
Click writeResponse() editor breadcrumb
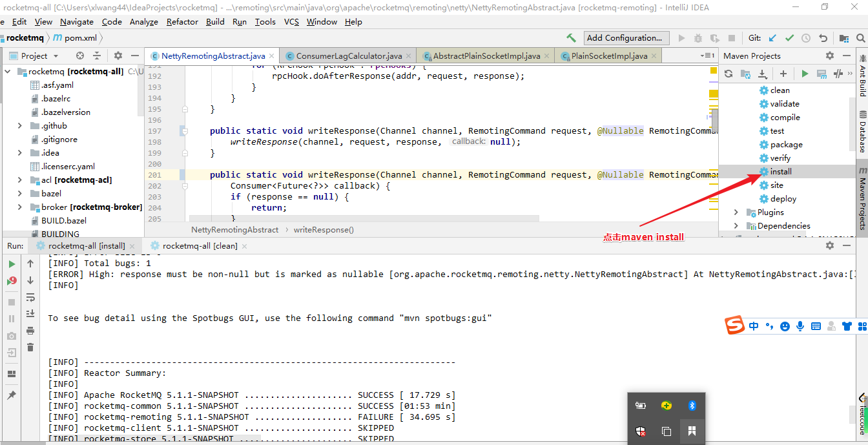(324, 229)
